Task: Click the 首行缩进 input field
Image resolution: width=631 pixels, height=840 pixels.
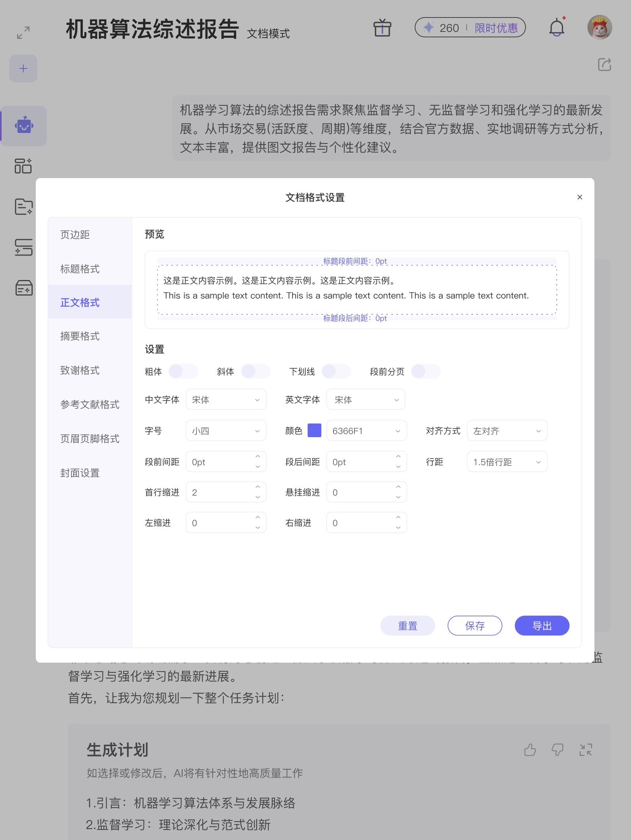Action: 220,492
